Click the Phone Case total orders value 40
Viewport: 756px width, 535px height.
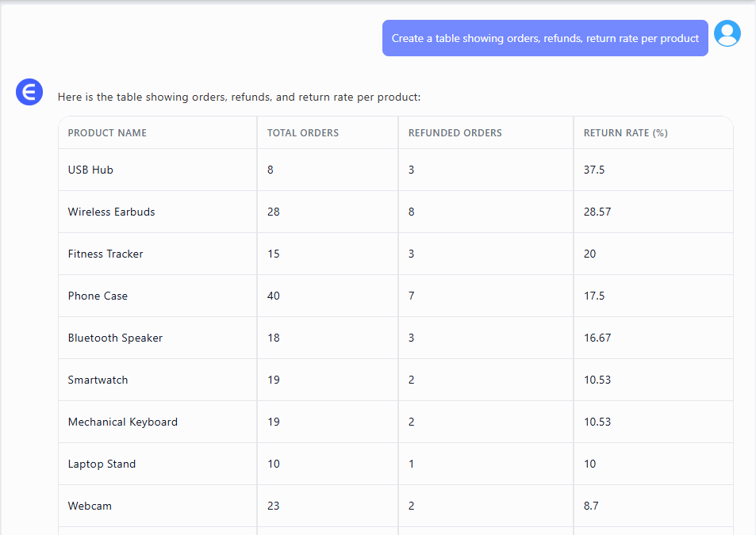(x=274, y=296)
